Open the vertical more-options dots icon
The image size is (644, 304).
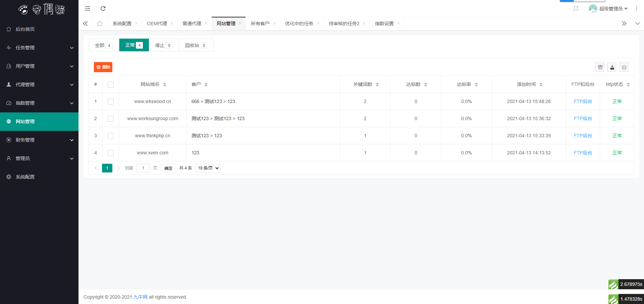coord(637,8)
